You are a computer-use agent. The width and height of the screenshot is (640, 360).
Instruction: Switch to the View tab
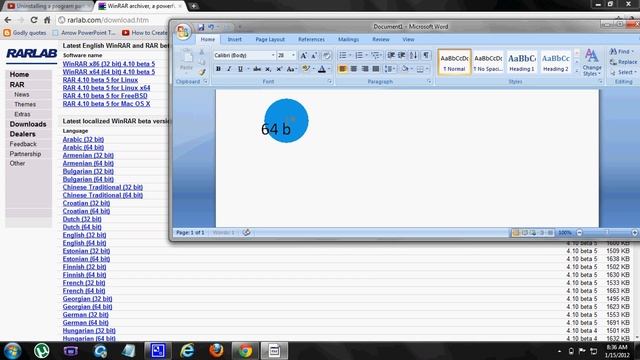point(408,40)
